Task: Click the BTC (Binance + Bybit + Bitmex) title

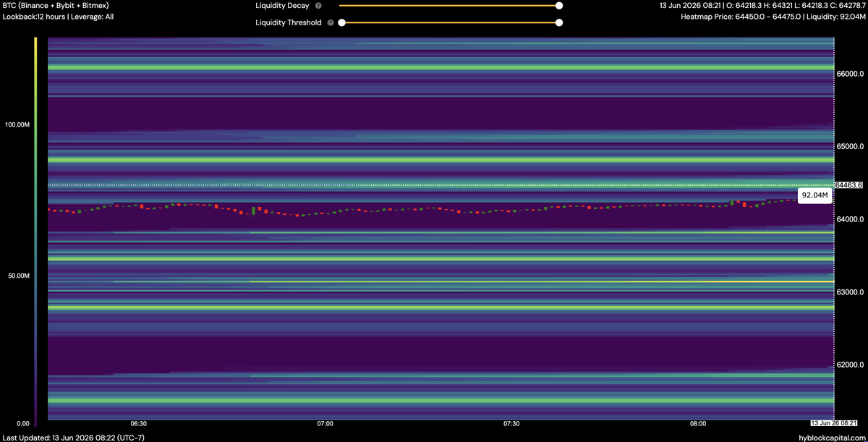Action: [56, 6]
